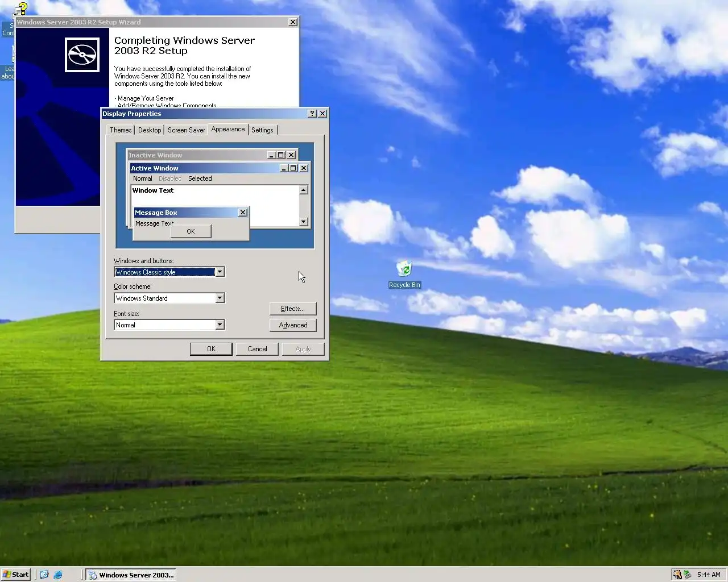Select the Appearance tab

click(x=228, y=129)
